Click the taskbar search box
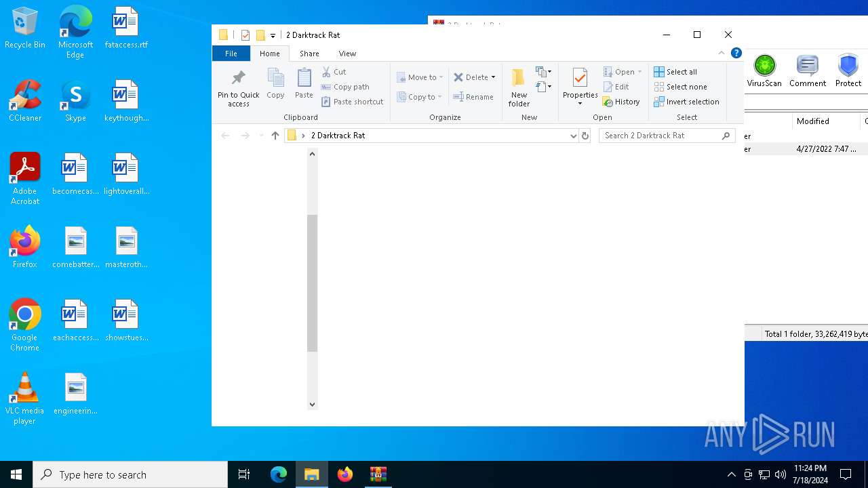The height and width of the screenshot is (488, 868). [130, 474]
